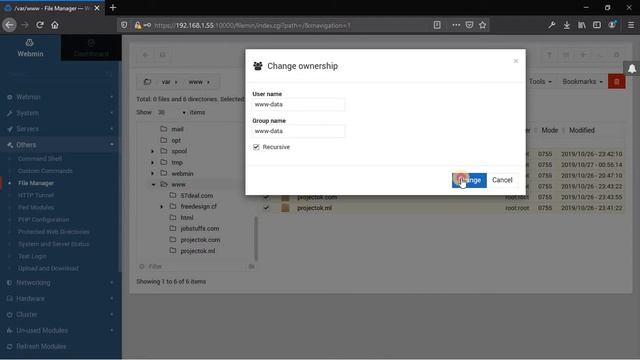The height and width of the screenshot is (360, 640).
Task: Close the Change ownership dialog with X
Action: 516,61
